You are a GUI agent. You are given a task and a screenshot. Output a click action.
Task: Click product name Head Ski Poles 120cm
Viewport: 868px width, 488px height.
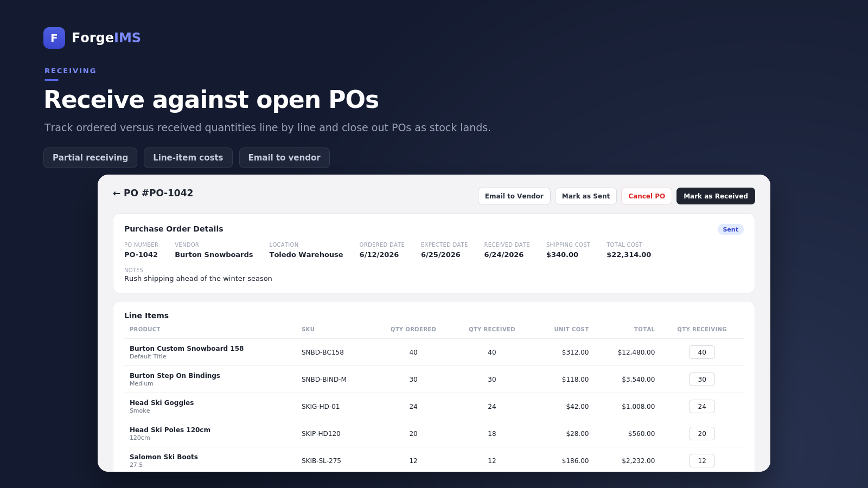(x=170, y=430)
